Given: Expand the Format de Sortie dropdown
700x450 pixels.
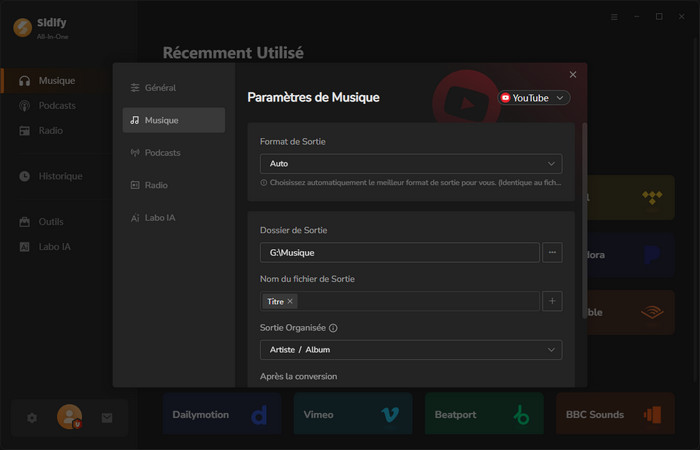Looking at the screenshot, I should tap(410, 164).
